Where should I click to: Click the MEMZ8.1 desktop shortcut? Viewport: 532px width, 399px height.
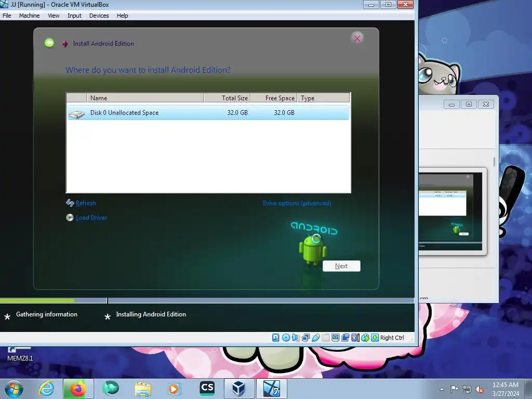(x=20, y=355)
